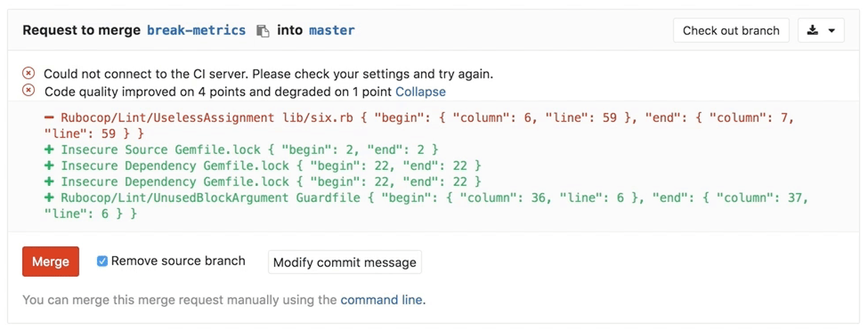868x330 pixels.
Task: Click the plus icon on the Insecure Source entry
Action: point(49,149)
